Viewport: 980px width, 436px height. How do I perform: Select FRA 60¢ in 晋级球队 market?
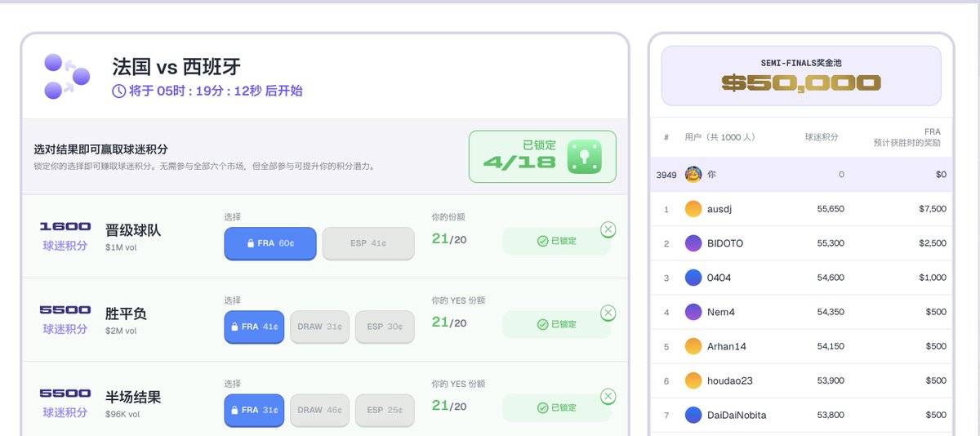point(270,243)
